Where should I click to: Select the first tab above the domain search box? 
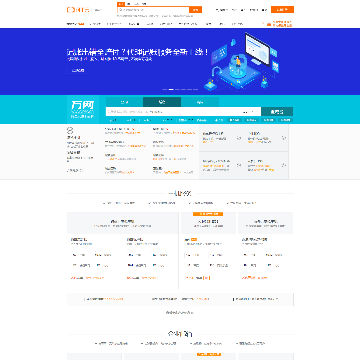tap(124, 102)
